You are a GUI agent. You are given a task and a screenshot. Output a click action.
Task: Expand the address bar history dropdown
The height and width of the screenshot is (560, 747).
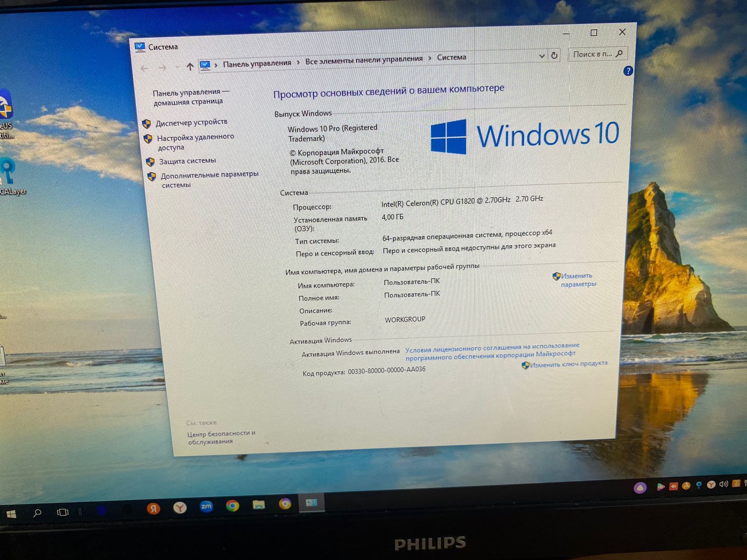(x=542, y=56)
